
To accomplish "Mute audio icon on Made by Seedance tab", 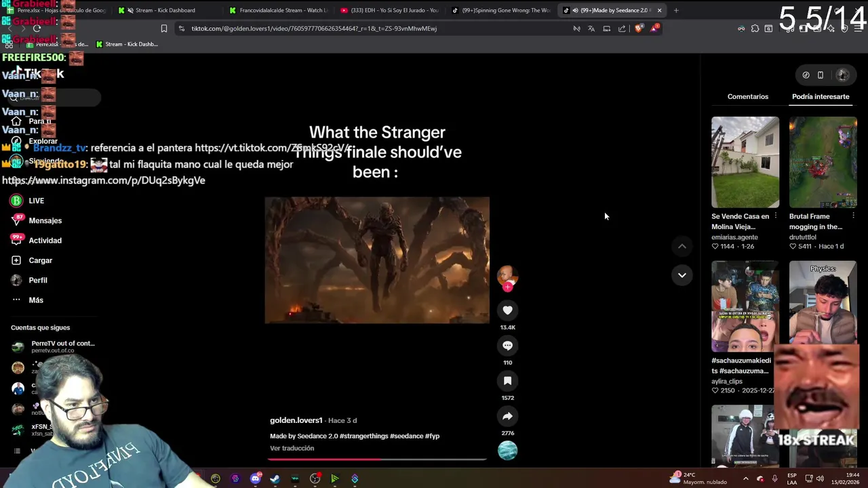I will [575, 10].
